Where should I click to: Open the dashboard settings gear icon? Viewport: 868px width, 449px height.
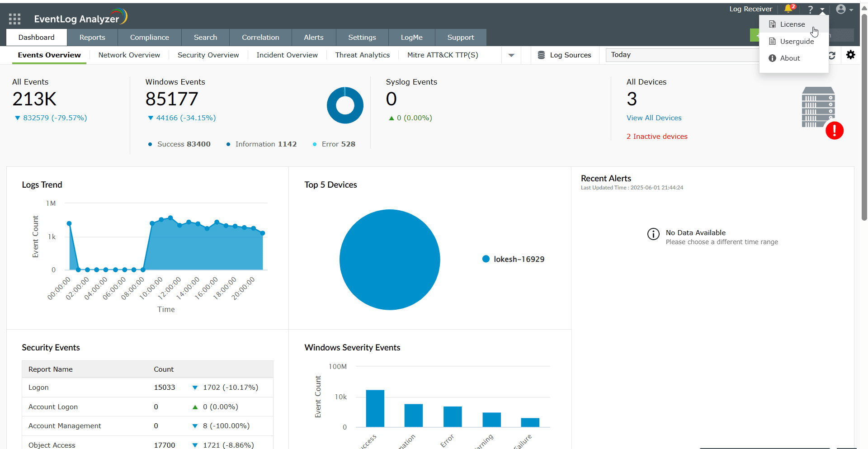coord(850,55)
